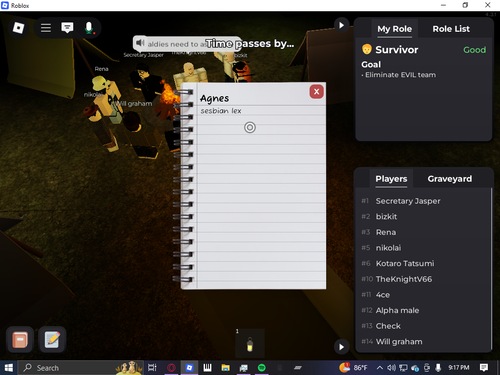
Task: Switch to the My Role tab
Action: tap(394, 29)
